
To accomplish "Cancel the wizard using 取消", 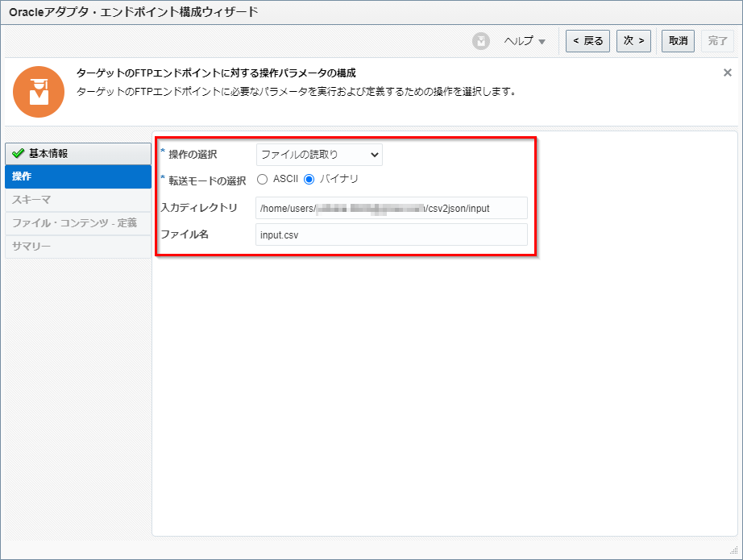I will click(x=678, y=41).
